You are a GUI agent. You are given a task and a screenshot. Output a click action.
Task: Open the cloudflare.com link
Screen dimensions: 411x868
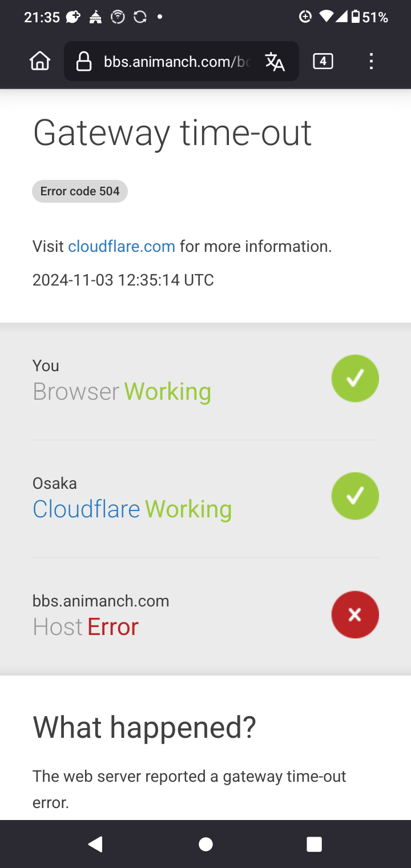pos(122,247)
